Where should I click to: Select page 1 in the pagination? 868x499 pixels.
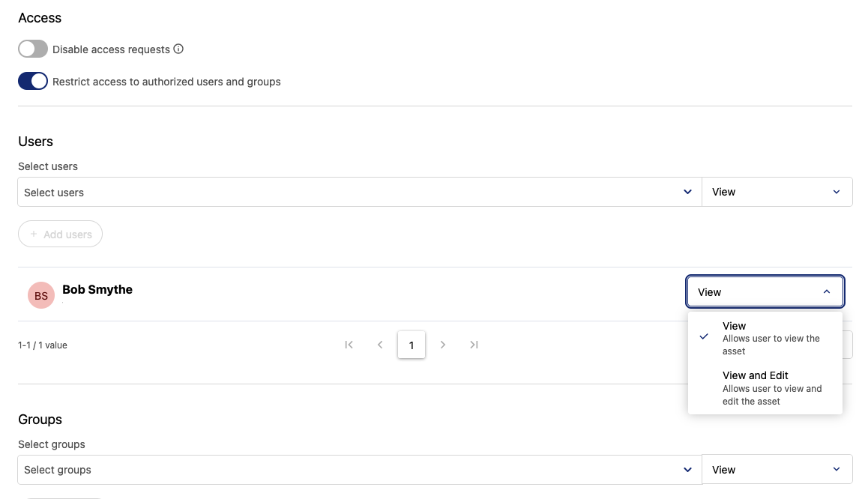click(x=412, y=345)
